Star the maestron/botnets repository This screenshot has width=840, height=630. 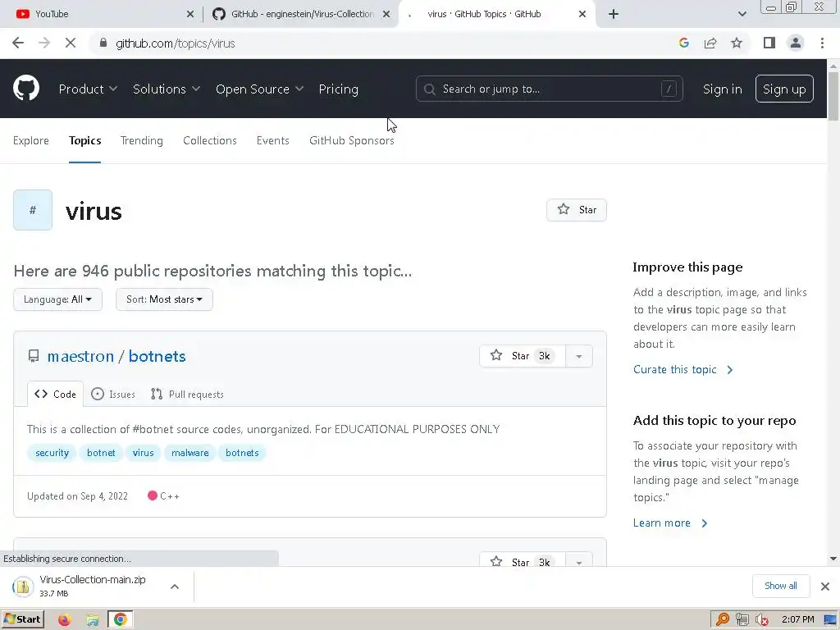(x=523, y=356)
